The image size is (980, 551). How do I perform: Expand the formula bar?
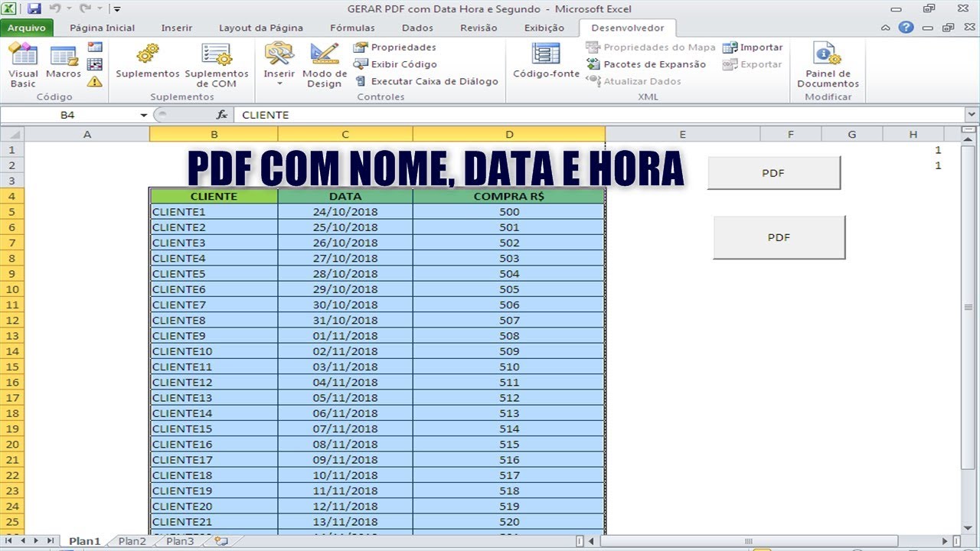click(x=972, y=115)
